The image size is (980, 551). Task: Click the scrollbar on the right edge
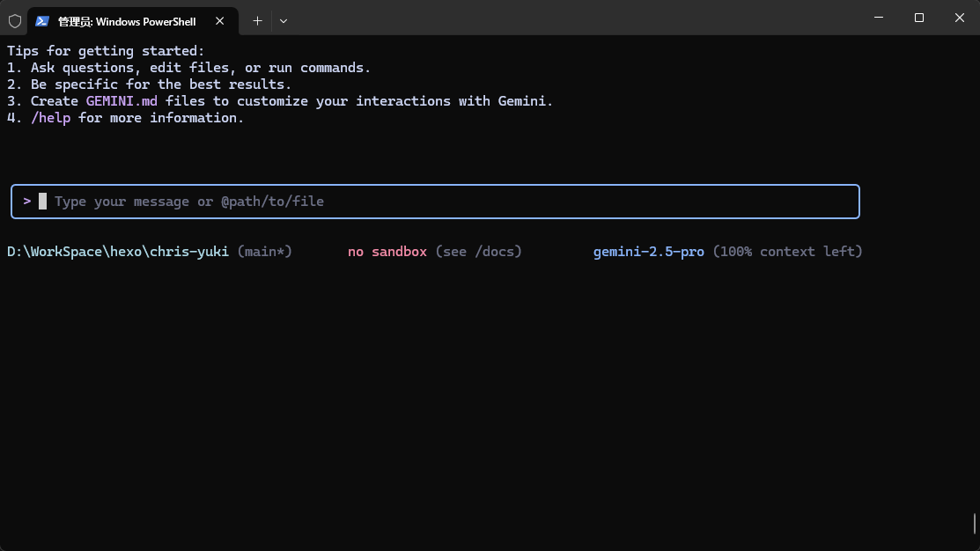[x=973, y=521]
